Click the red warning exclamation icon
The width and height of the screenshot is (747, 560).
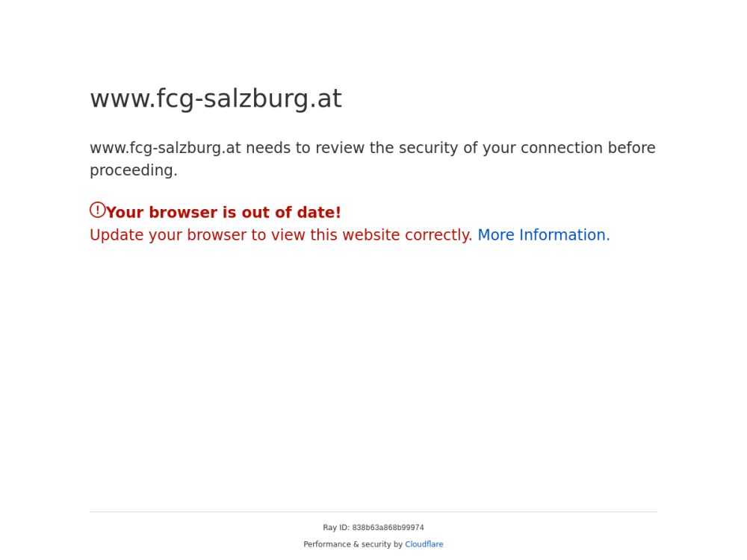(97, 211)
